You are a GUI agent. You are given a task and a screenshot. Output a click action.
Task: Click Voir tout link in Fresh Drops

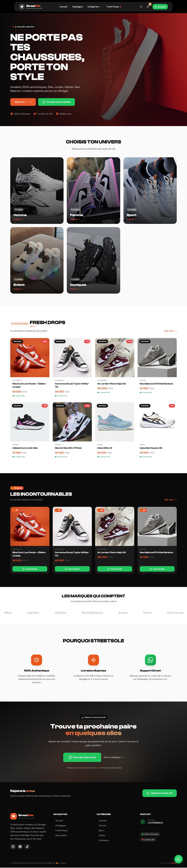point(171,331)
